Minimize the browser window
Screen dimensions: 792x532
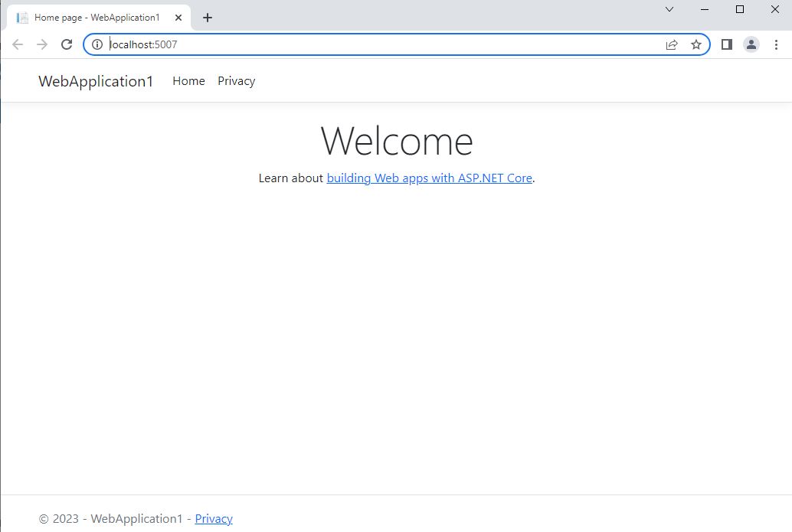coord(705,9)
